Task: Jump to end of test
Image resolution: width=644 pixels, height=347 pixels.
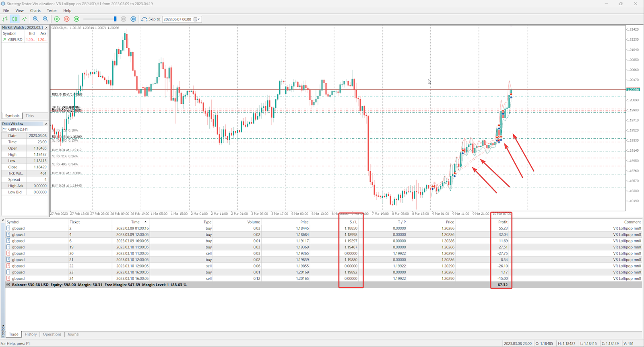Action: (133, 19)
